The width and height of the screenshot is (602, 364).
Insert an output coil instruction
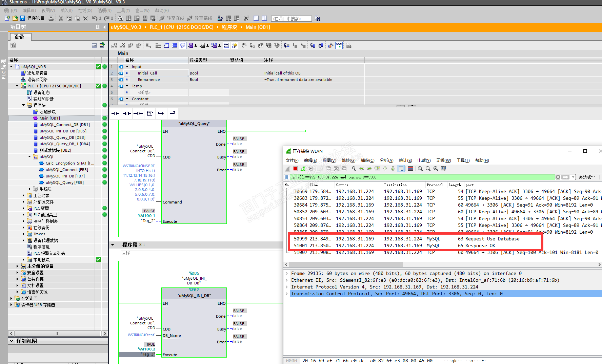[x=138, y=113]
